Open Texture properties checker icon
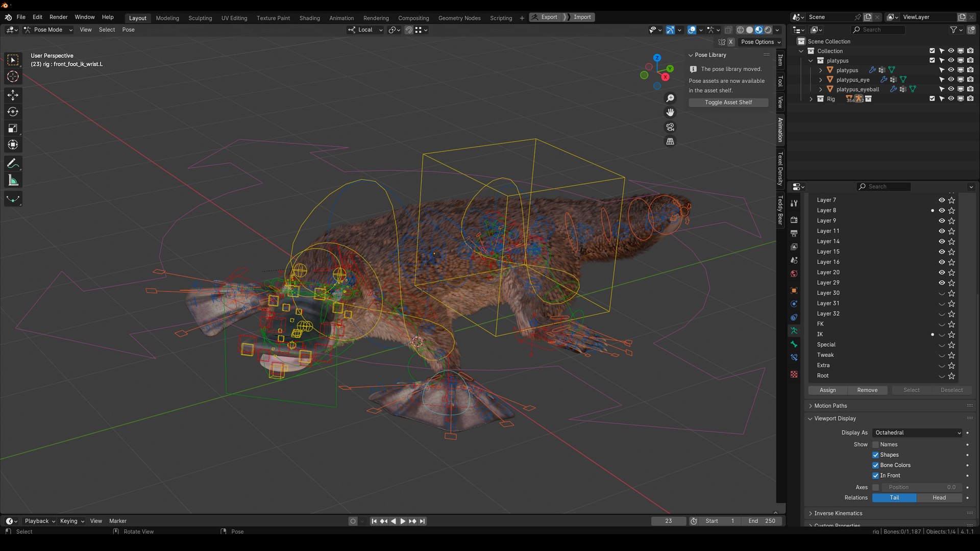 [x=794, y=374]
